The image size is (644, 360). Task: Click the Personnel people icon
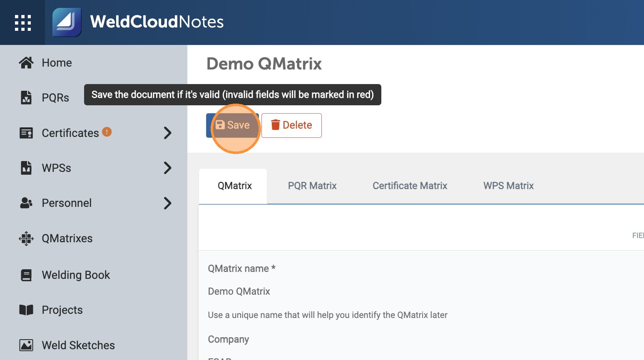26,203
